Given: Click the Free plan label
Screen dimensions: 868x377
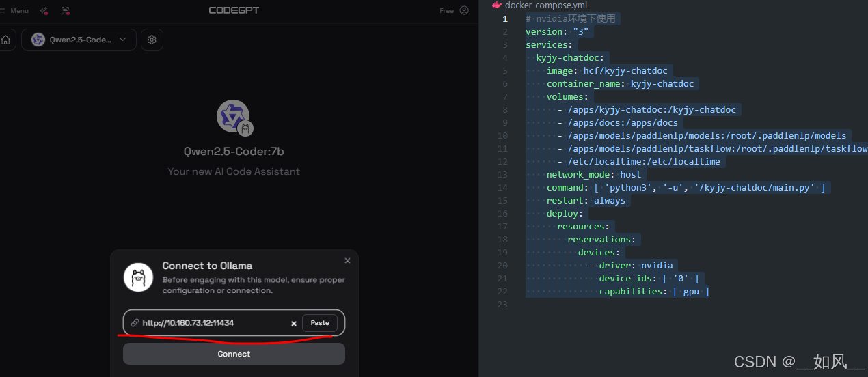Looking at the screenshot, I should pyautogui.click(x=446, y=11).
